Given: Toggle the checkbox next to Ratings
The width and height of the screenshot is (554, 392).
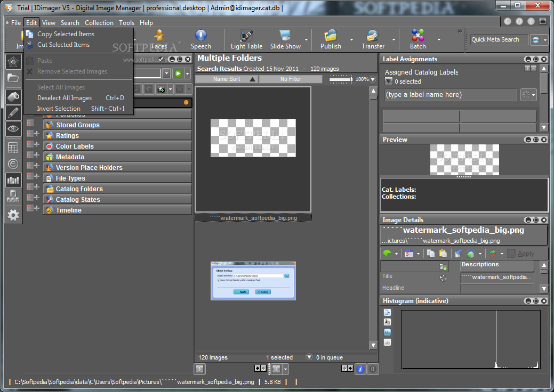Looking at the screenshot, I should [30, 133].
